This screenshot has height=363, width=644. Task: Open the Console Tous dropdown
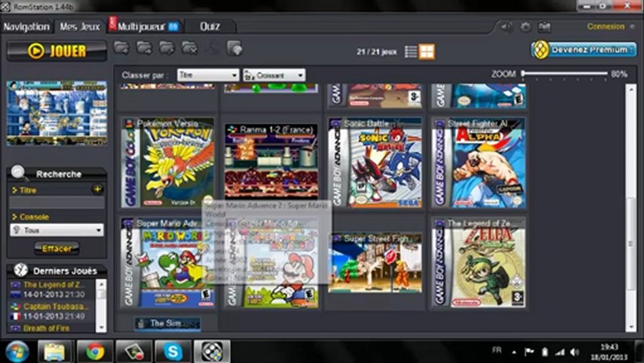pos(57,230)
